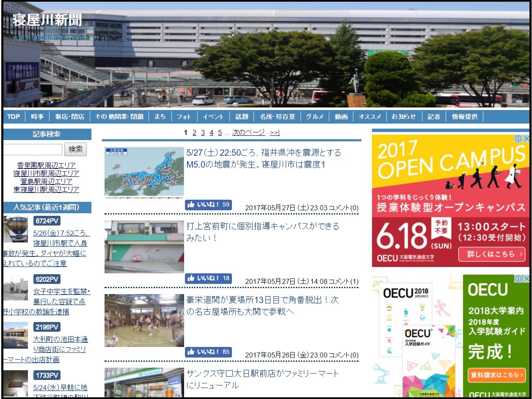
Task: Open the オススメ category
Action: tap(370, 117)
